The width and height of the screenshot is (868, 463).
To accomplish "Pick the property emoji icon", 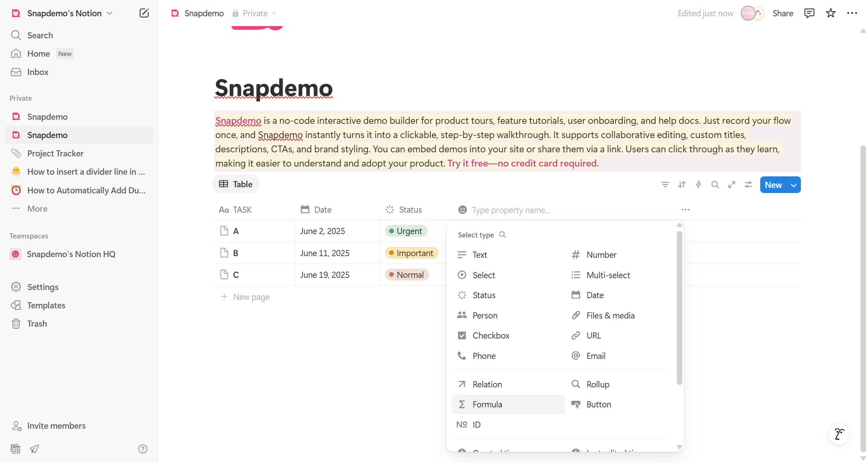I will [462, 210].
